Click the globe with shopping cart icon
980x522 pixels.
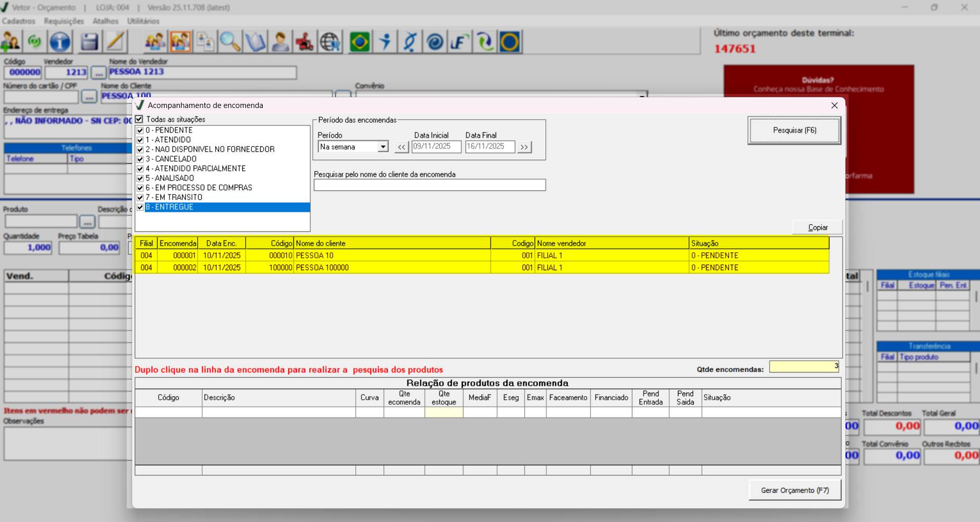tap(330, 42)
